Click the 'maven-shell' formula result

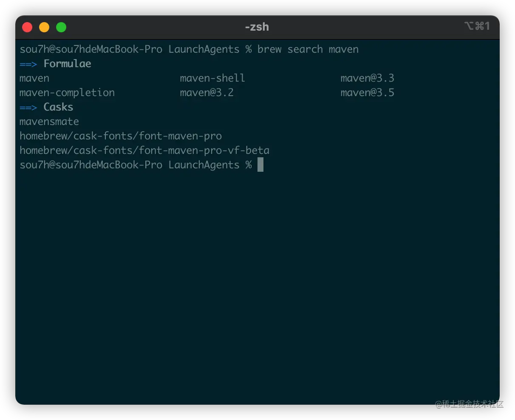(x=212, y=78)
